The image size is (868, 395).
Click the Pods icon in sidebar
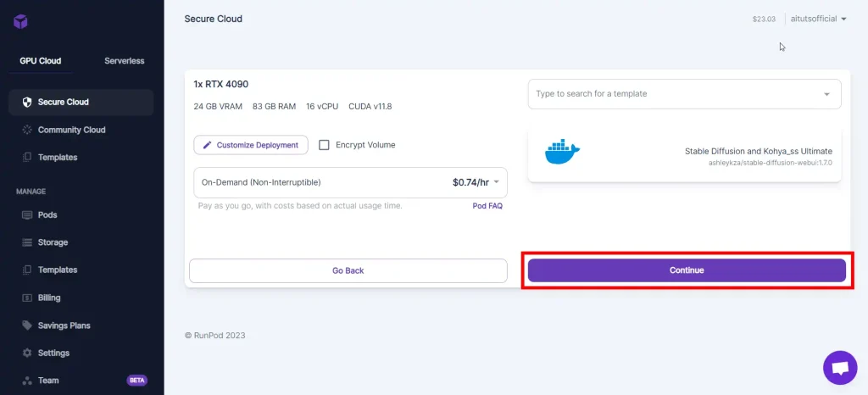tap(27, 215)
